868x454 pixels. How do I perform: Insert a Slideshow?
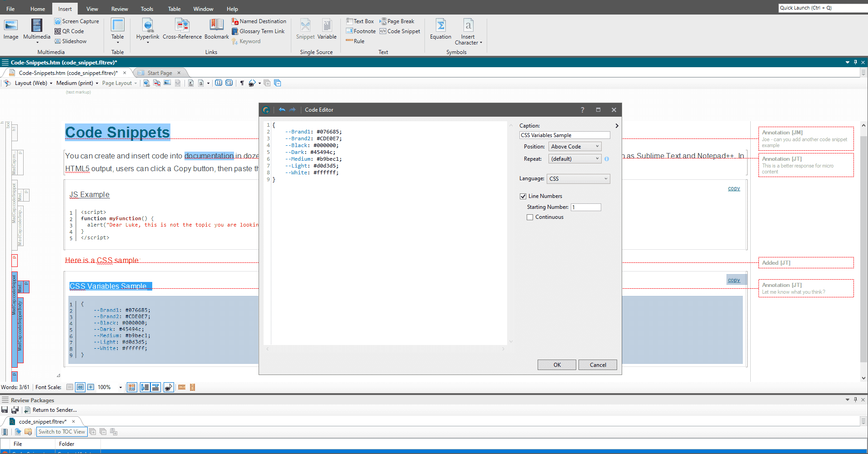(x=71, y=41)
